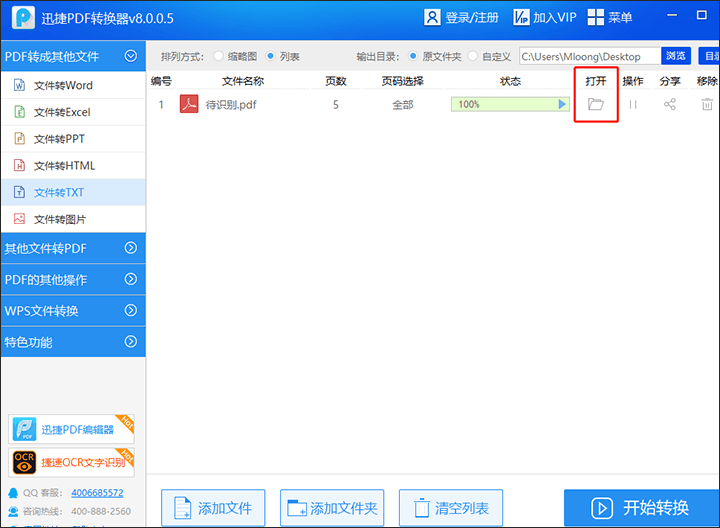Image resolution: width=720 pixels, height=528 pixels.
Task: Select 文件转PPT option
Action: tap(73, 139)
